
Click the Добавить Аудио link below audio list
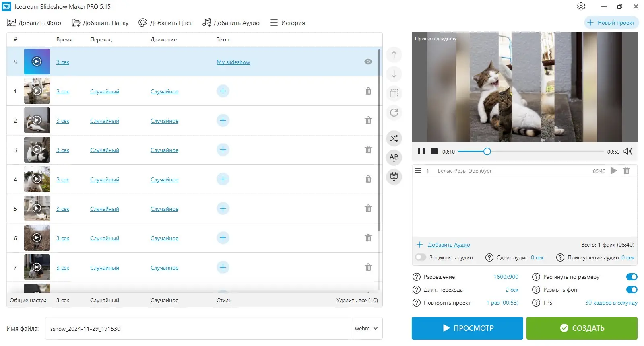coord(449,245)
